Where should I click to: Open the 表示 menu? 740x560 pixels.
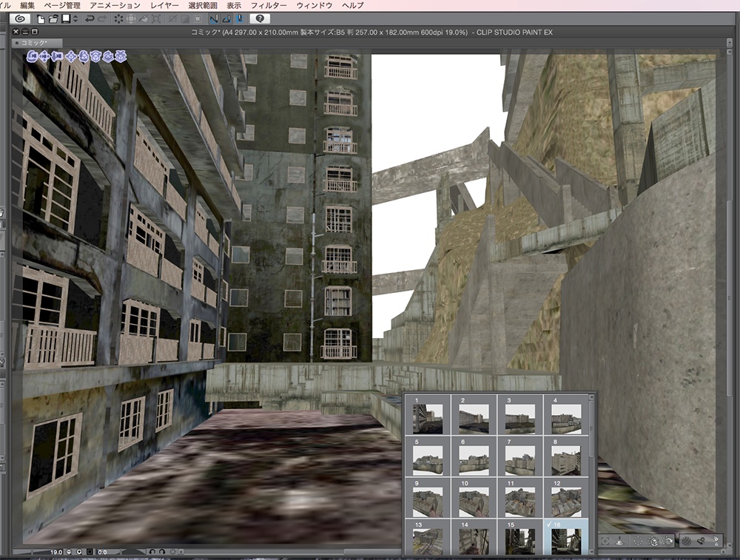[x=234, y=5]
